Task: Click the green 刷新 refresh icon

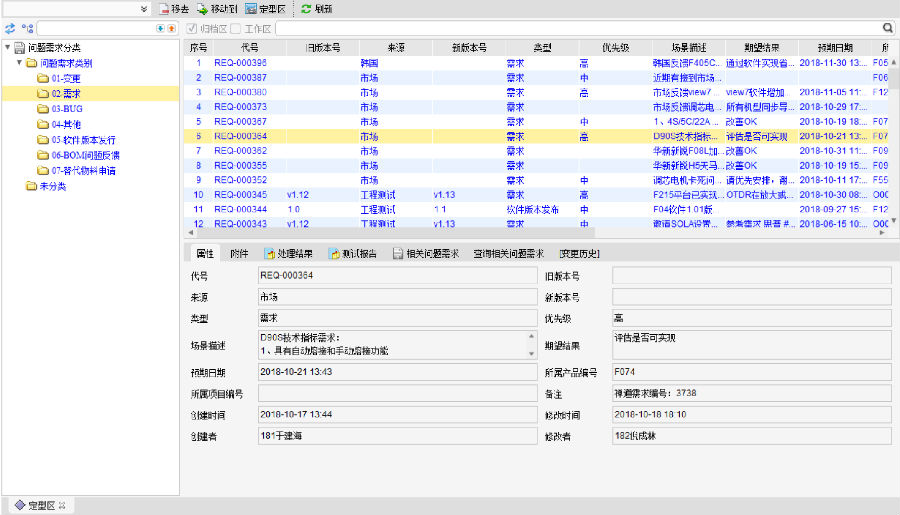Action: coord(306,8)
